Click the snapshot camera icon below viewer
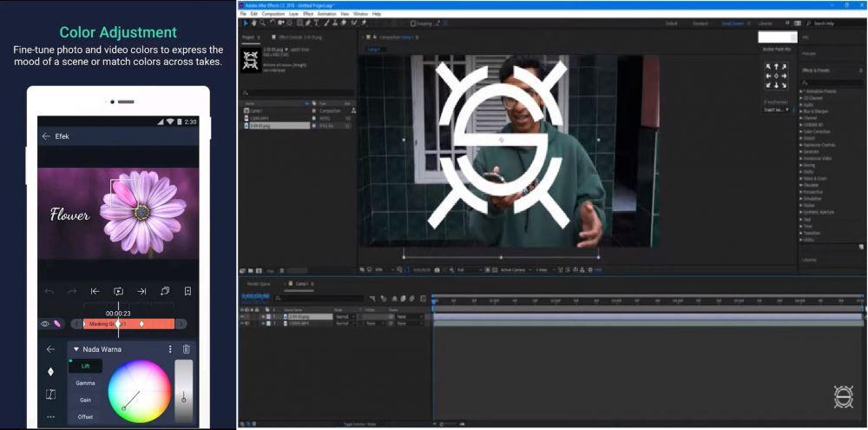Screen dimensions: 868x430 tap(437, 270)
